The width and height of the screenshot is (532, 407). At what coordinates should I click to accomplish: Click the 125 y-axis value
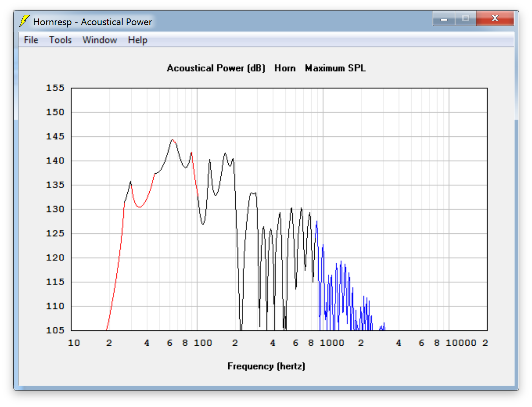(55, 233)
